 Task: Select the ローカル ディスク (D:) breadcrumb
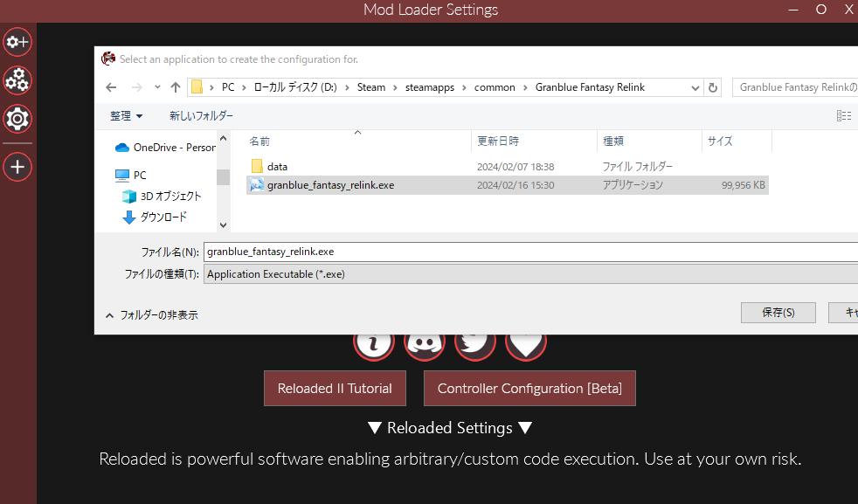point(295,87)
